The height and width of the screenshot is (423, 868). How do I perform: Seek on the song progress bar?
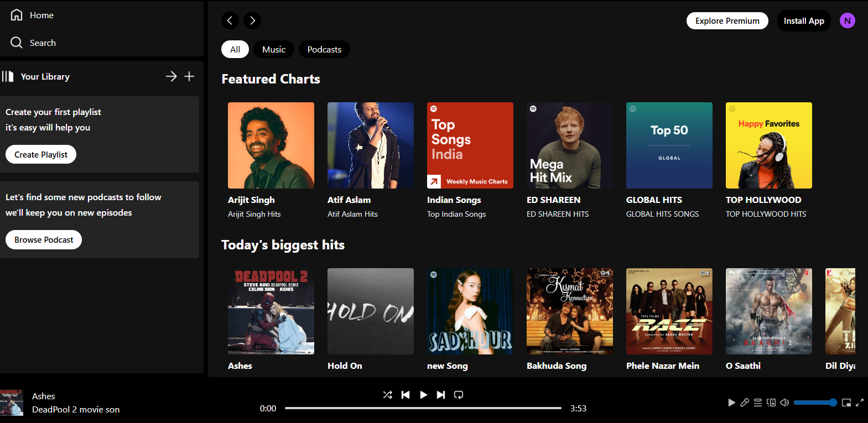click(423, 408)
